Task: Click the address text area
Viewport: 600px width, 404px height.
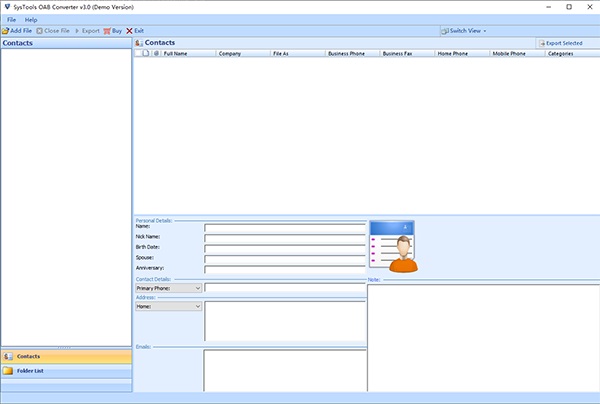Action: coord(285,321)
